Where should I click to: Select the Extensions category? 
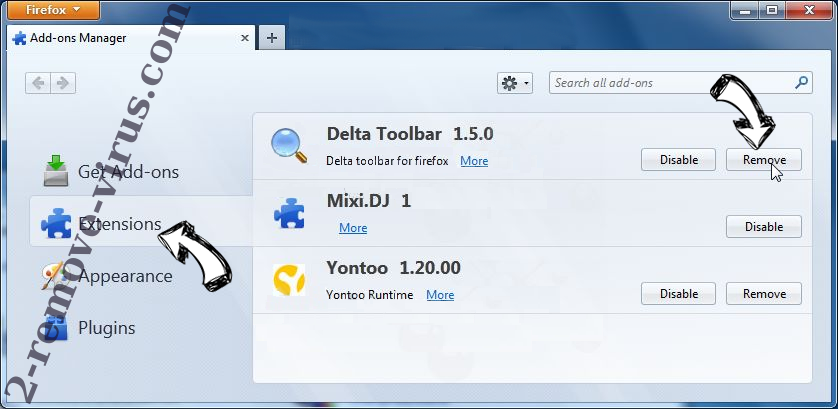tap(118, 223)
